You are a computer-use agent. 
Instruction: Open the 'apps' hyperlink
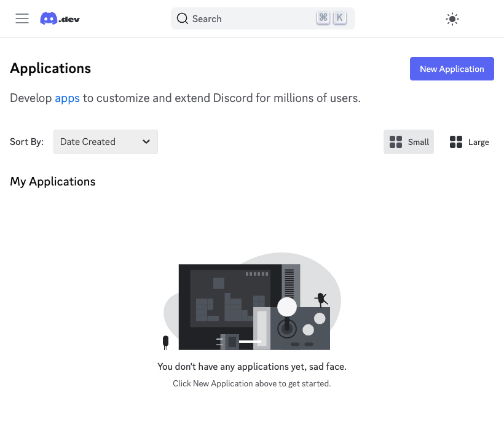point(67,98)
